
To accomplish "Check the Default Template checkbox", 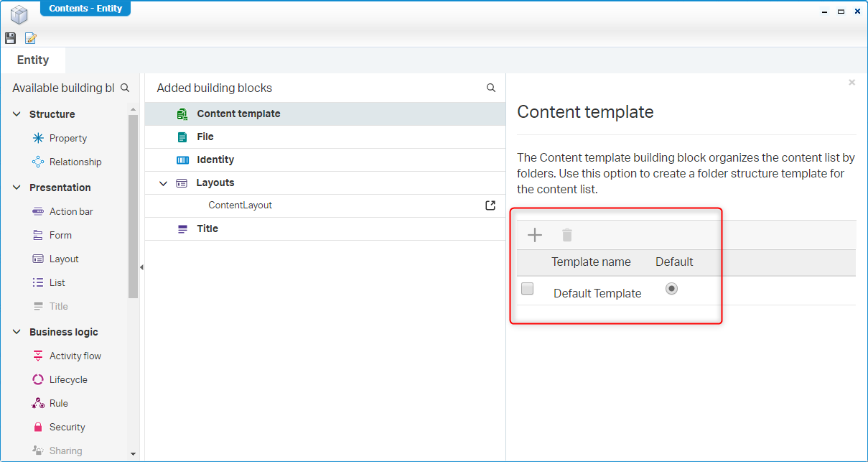I will [x=528, y=289].
